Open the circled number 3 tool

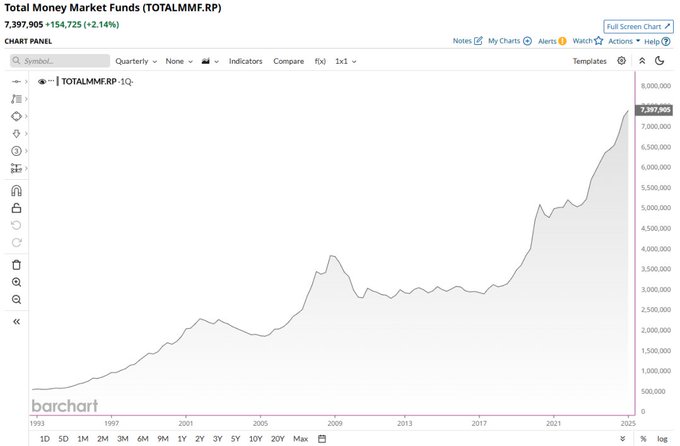(x=16, y=151)
